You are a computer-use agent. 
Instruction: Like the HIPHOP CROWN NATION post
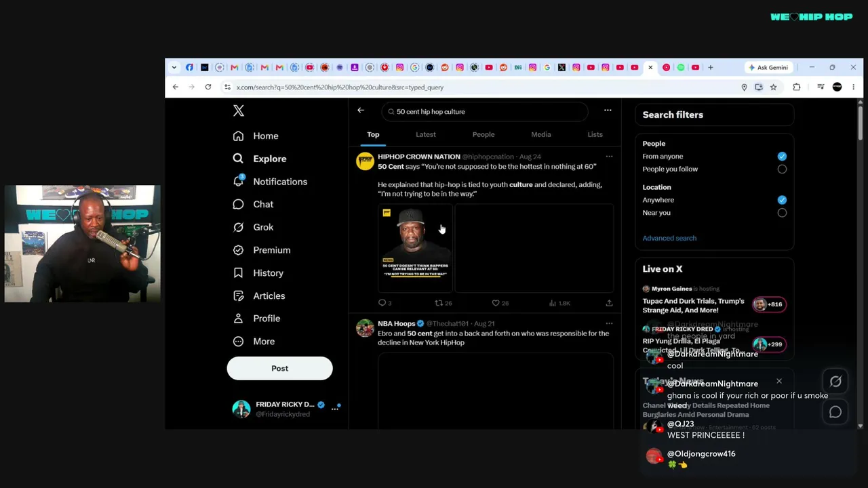500,303
